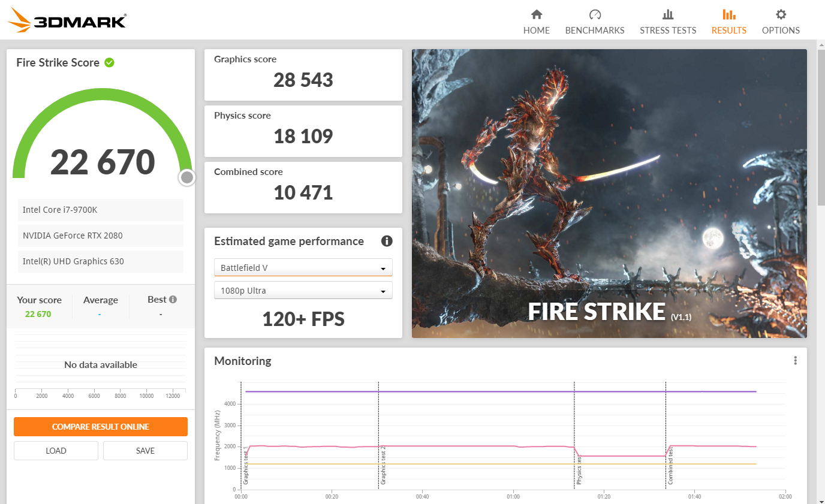Click the Intel(R) UHD Graphics 630 entry

101,261
